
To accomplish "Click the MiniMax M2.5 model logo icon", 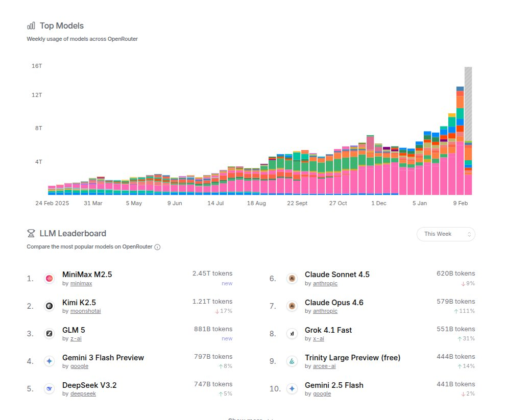I will tap(49, 279).
